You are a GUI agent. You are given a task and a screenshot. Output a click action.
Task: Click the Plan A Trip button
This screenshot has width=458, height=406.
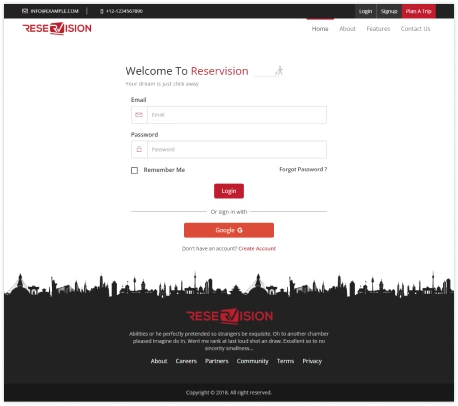419,11
